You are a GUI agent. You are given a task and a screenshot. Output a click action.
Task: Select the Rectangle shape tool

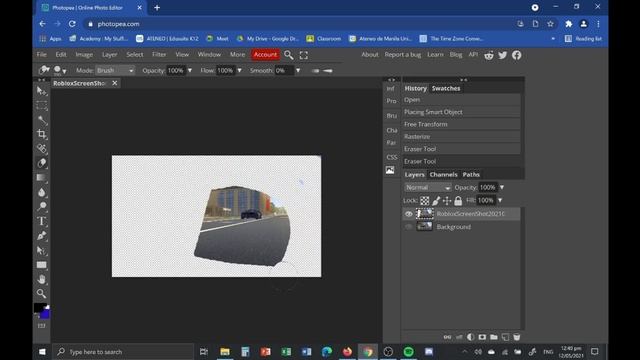[42, 265]
